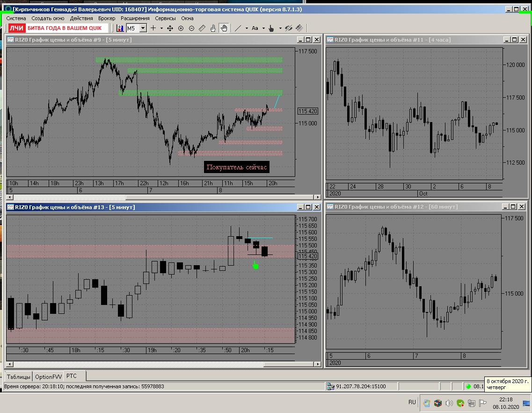Click the network tray icon

[x=471, y=403]
